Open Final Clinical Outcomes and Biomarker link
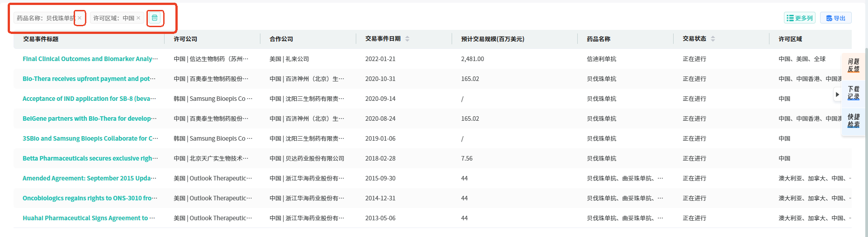 coord(90,59)
